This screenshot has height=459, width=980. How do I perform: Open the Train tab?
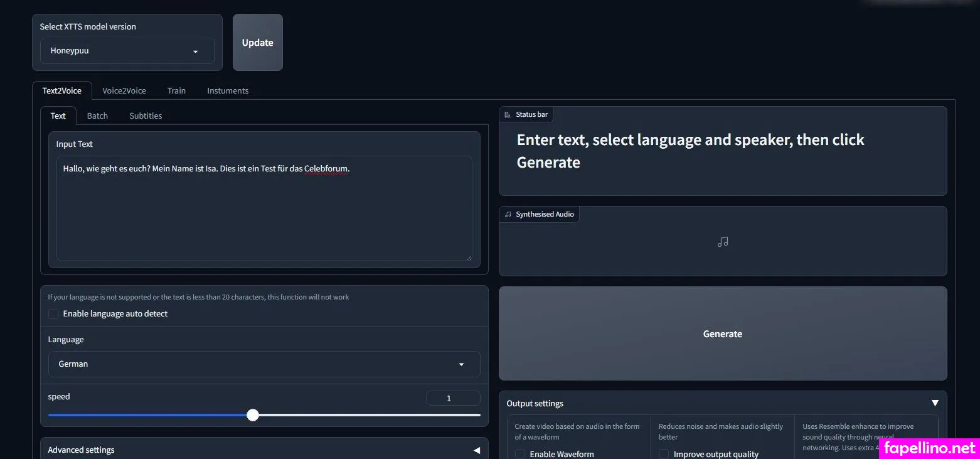coord(176,91)
